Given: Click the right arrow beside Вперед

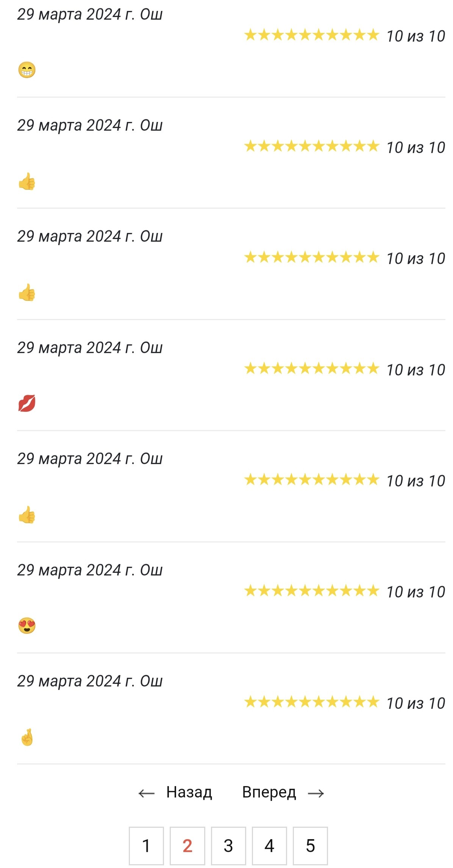Looking at the screenshot, I should (316, 793).
